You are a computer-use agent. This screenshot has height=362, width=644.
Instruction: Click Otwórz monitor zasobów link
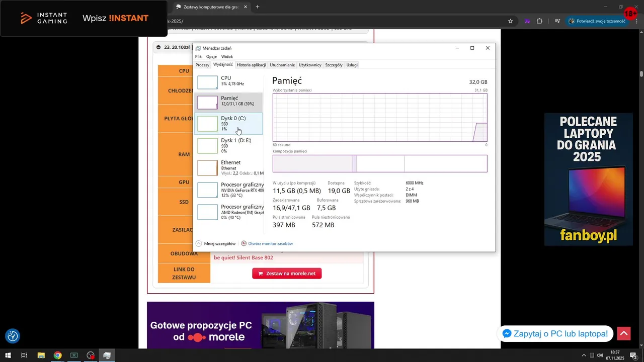(270, 243)
